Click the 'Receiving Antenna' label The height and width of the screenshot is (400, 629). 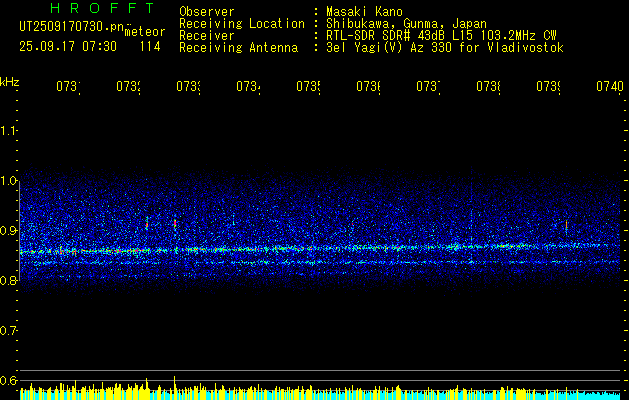(x=238, y=48)
